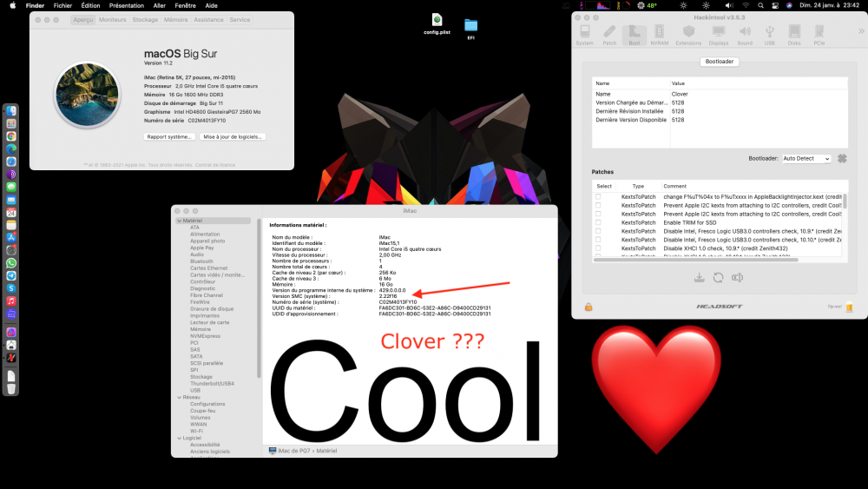Open Safari from the Dock
Screen dimensions: 868x489
[11, 162]
